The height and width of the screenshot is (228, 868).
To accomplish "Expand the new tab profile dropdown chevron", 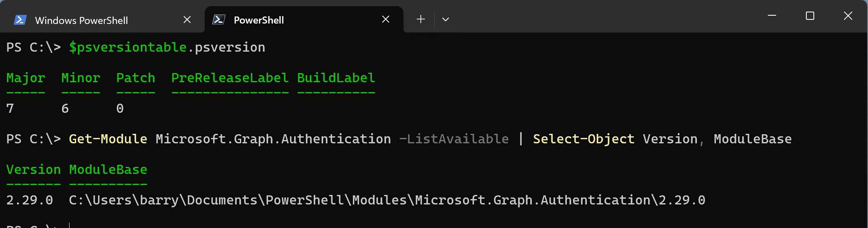I will [x=446, y=19].
